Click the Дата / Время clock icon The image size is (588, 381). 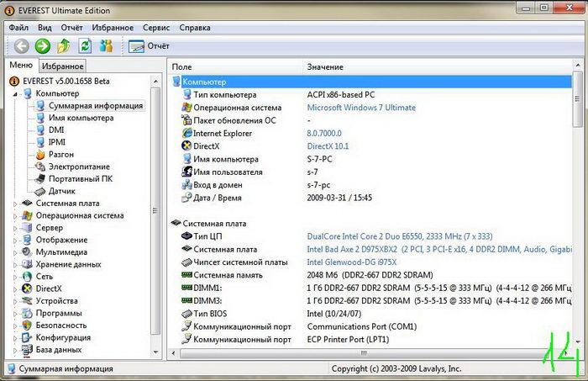click(186, 198)
